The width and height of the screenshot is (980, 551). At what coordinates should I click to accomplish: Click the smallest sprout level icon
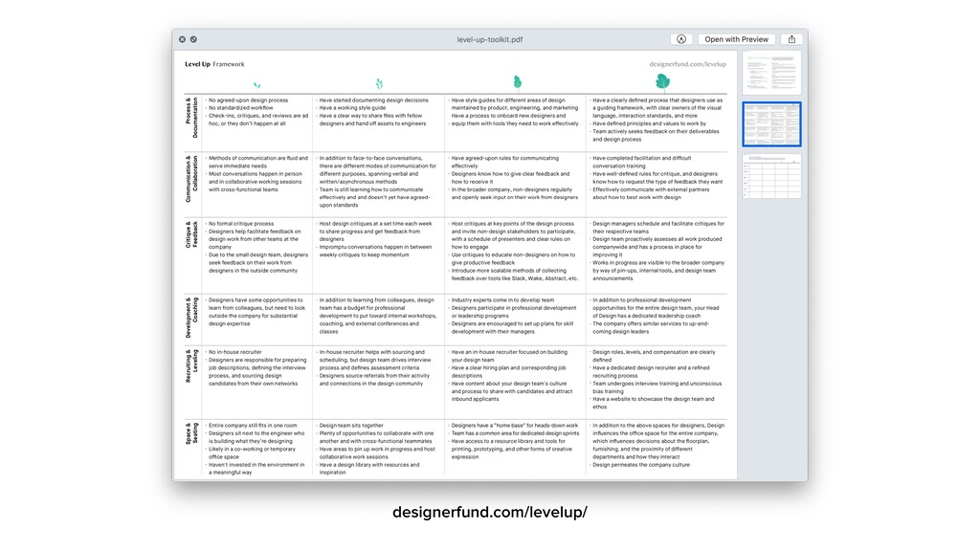click(x=256, y=85)
